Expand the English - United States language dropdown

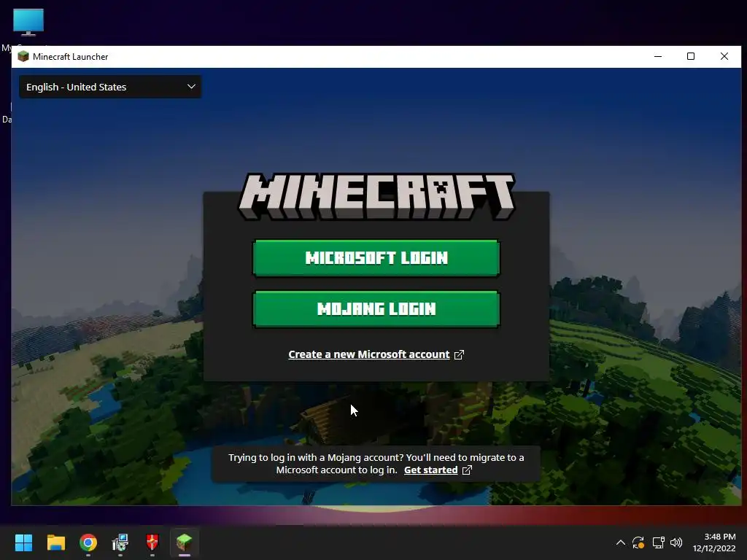click(110, 87)
